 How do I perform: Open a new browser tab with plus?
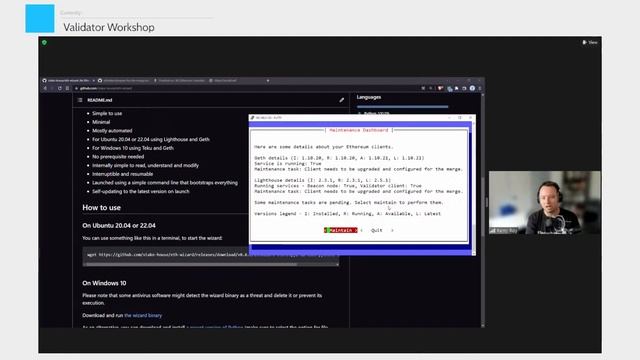(x=268, y=80)
